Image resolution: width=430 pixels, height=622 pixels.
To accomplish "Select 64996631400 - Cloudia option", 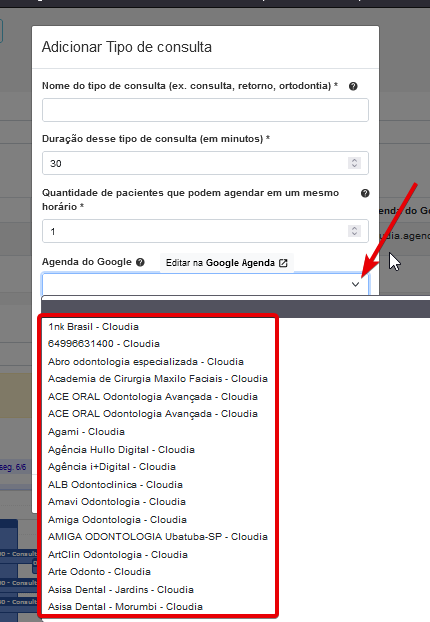I will (104, 344).
